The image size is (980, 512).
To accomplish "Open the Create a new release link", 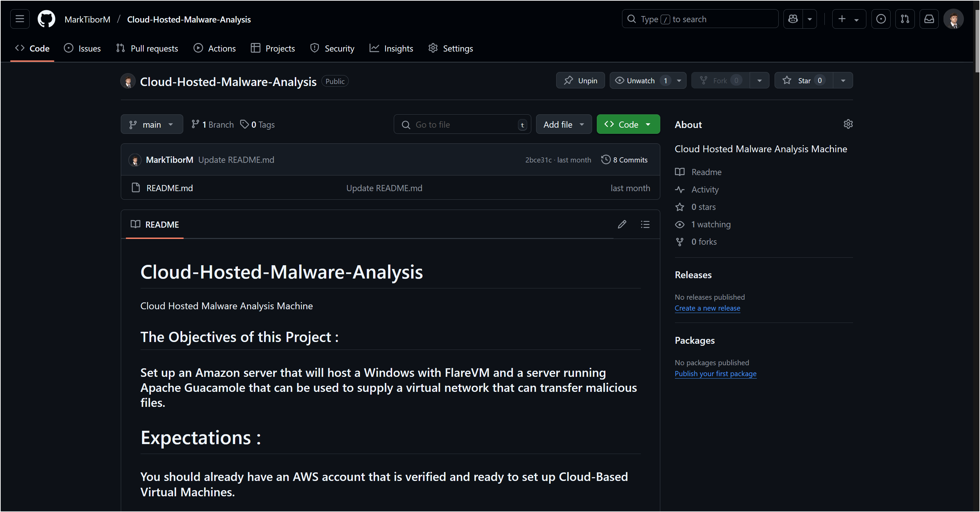I will click(x=707, y=308).
